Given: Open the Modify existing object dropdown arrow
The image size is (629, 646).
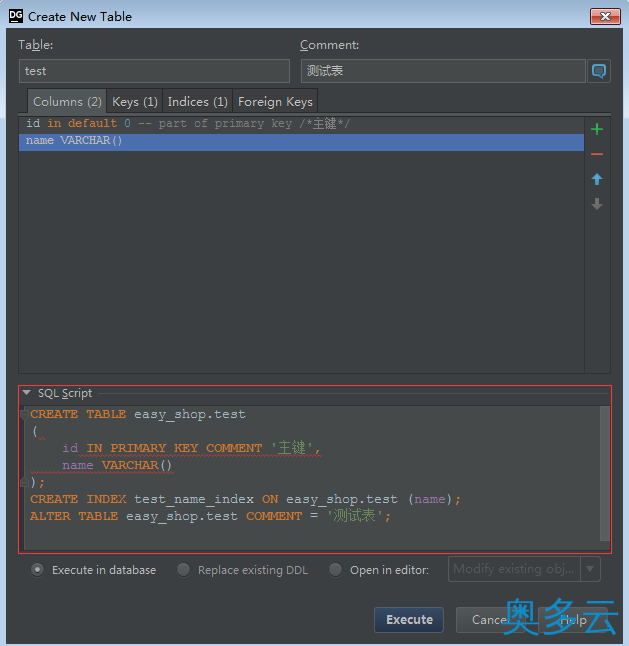Looking at the screenshot, I should click(x=590, y=569).
